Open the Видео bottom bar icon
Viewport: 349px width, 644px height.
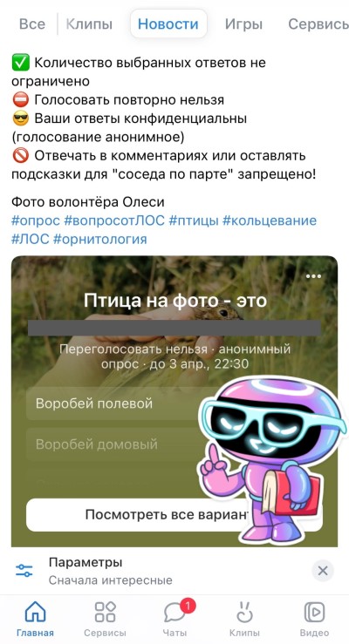point(314,612)
